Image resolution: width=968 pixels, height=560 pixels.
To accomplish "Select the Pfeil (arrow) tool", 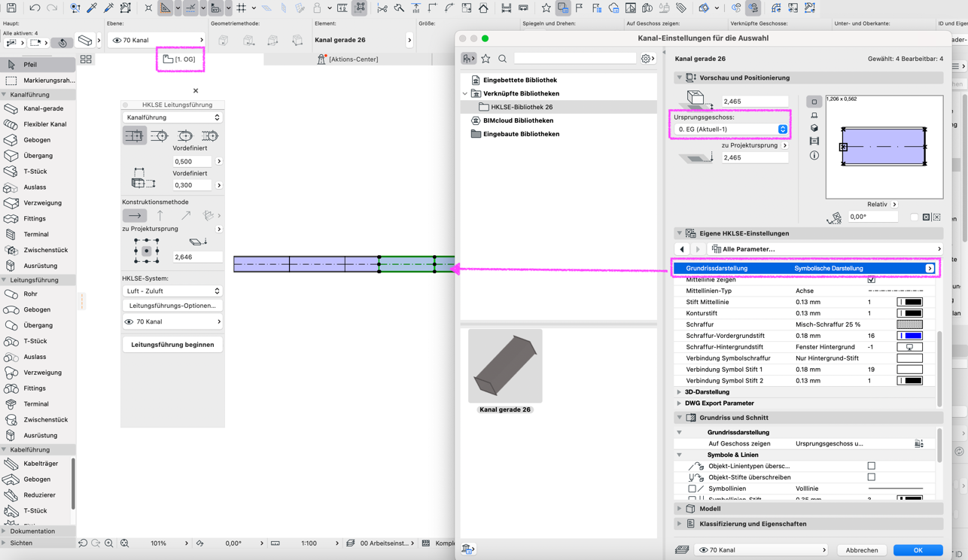I will [38, 65].
